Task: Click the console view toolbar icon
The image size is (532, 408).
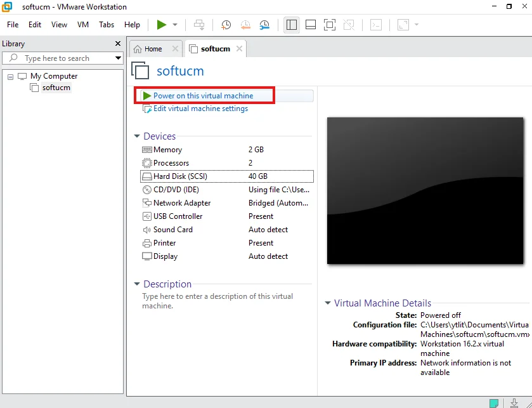Action: pyautogui.click(x=376, y=25)
